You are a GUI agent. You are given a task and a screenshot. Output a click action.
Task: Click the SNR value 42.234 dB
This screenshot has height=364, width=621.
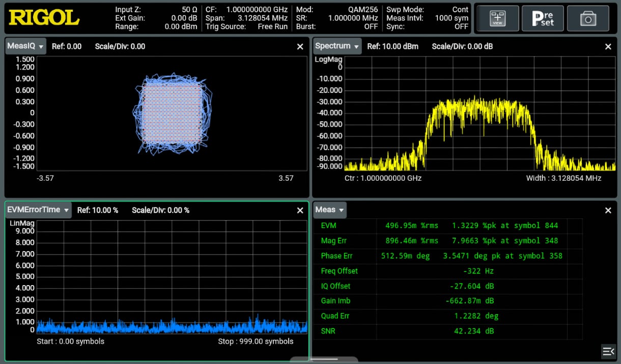(x=474, y=331)
